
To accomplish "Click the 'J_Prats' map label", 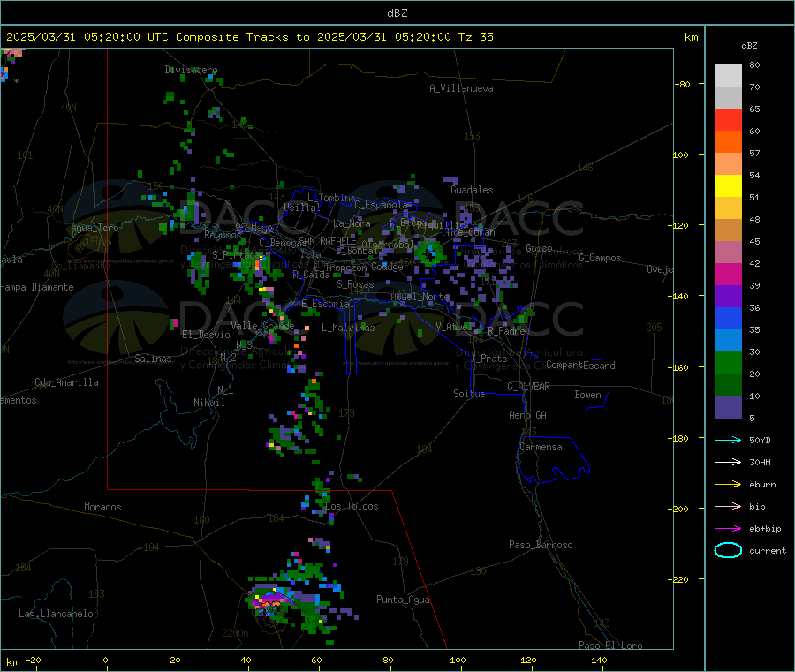I will point(488,358).
